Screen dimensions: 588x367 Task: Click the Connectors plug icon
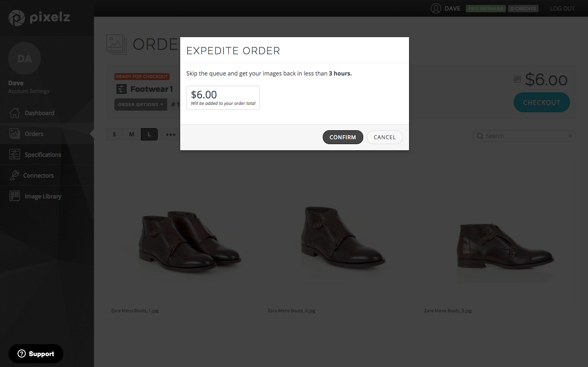[15, 175]
